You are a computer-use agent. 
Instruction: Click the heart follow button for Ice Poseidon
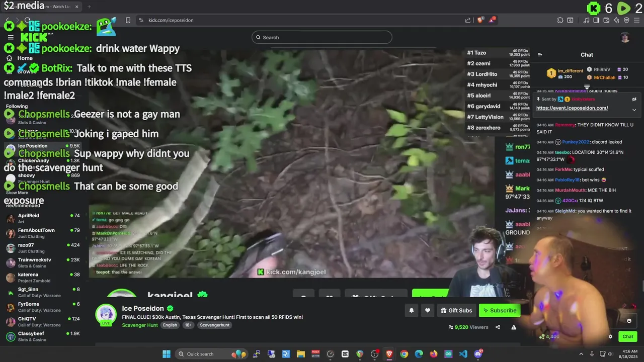click(428, 311)
